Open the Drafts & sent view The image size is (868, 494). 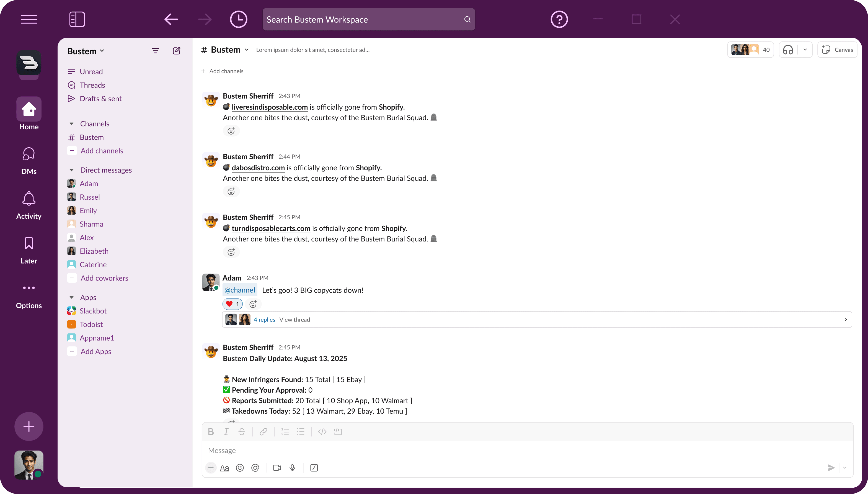[100, 99]
